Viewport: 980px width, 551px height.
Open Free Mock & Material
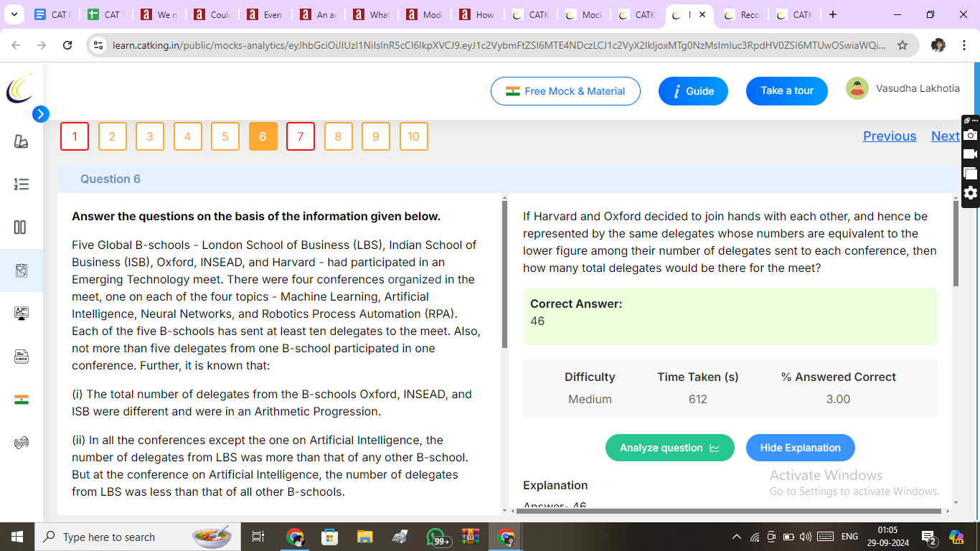(565, 91)
